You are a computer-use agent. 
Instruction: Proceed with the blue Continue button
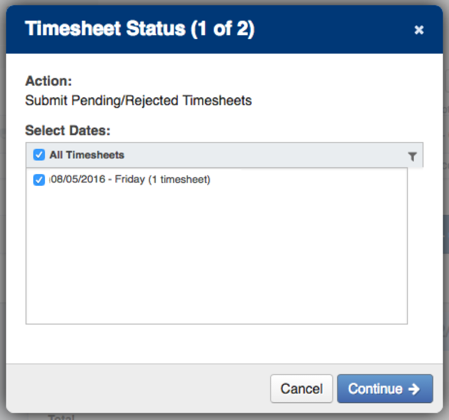coord(385,389)
